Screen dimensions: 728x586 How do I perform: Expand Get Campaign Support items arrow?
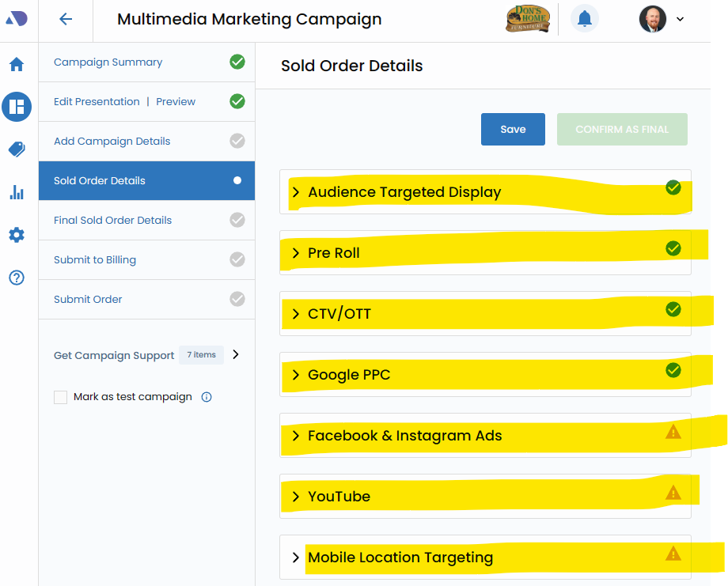236,355
